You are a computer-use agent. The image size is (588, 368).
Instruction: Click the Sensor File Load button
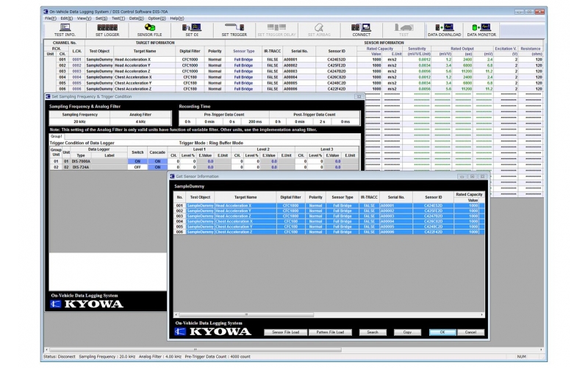[285, 333]
